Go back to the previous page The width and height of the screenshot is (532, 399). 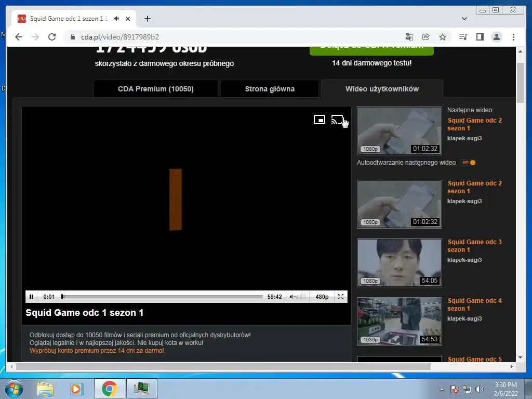[x=19, y=37]
